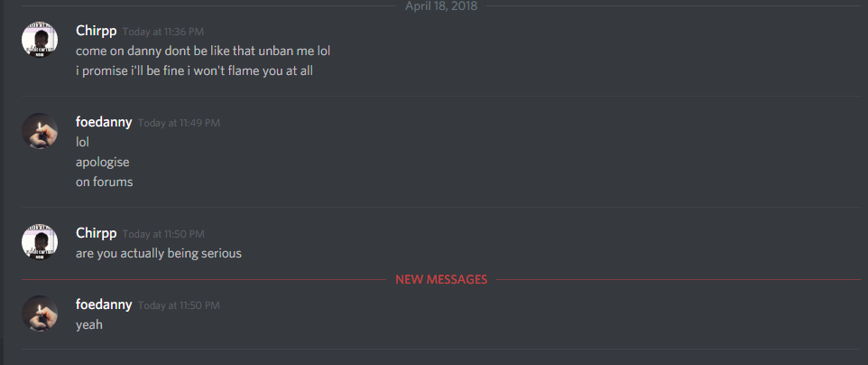868x365 pixels.
Task: Select the 'come on danny dont be like that' message
Action: click(x=203, y=51)
